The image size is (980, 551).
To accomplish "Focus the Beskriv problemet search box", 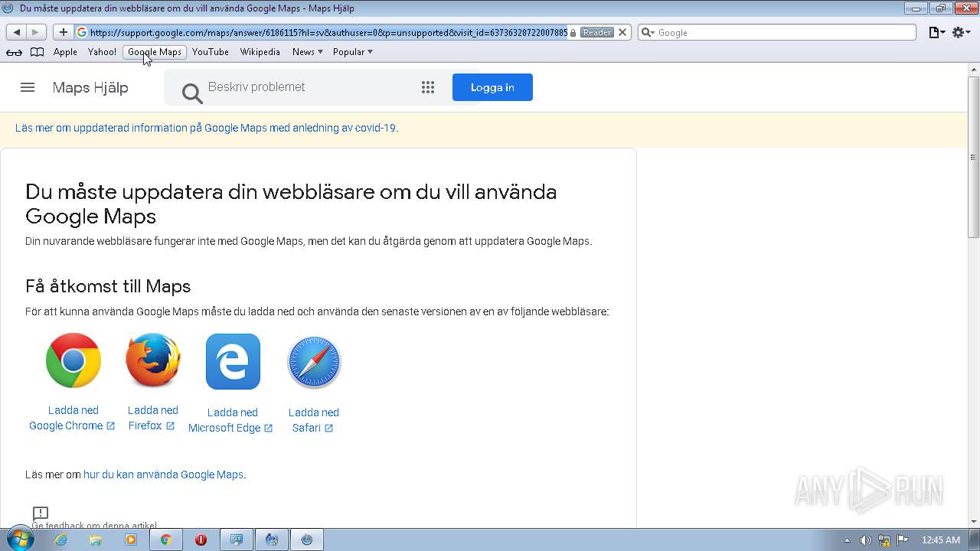I will (x=306, y=87).
